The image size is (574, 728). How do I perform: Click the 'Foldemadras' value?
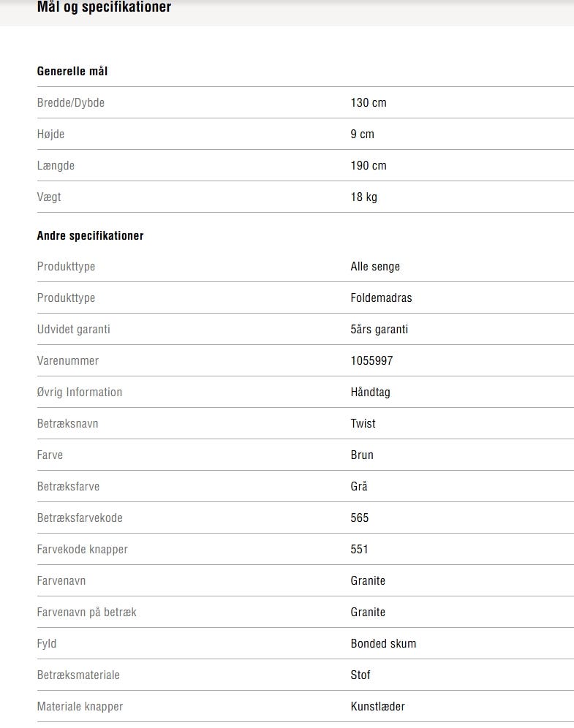(x=381, y=298)
